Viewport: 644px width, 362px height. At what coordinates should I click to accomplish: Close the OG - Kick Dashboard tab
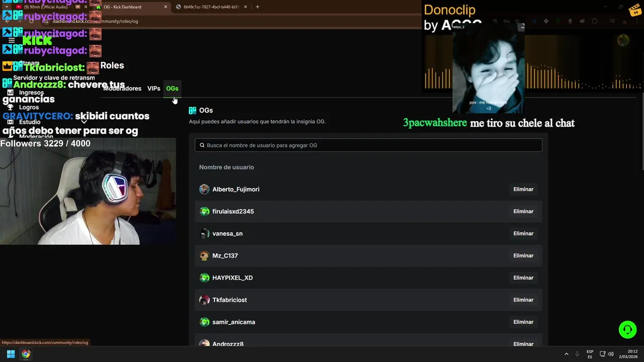click(x=166, y=7)
